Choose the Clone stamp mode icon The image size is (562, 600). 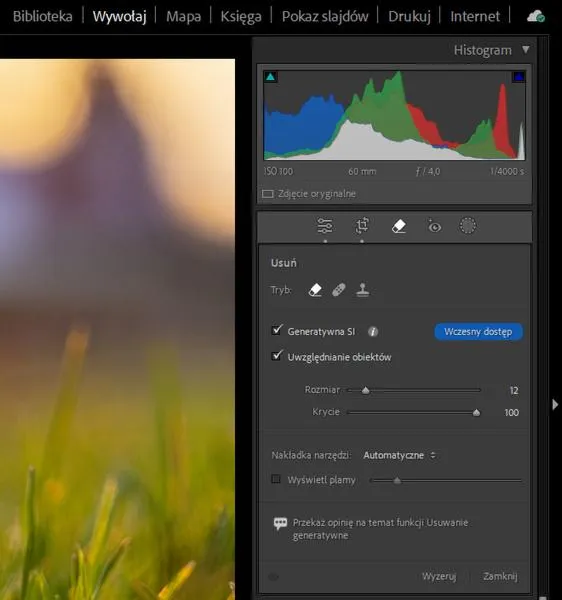(x=363, y=290)
